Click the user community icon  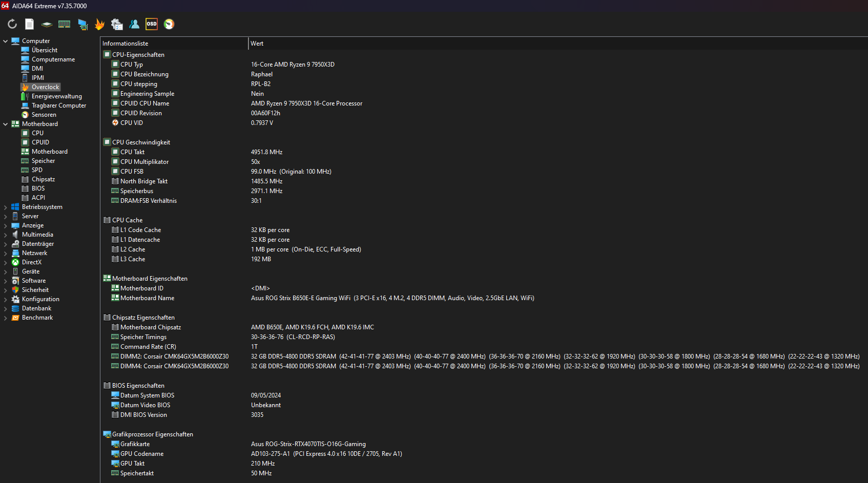coord(134,24)
